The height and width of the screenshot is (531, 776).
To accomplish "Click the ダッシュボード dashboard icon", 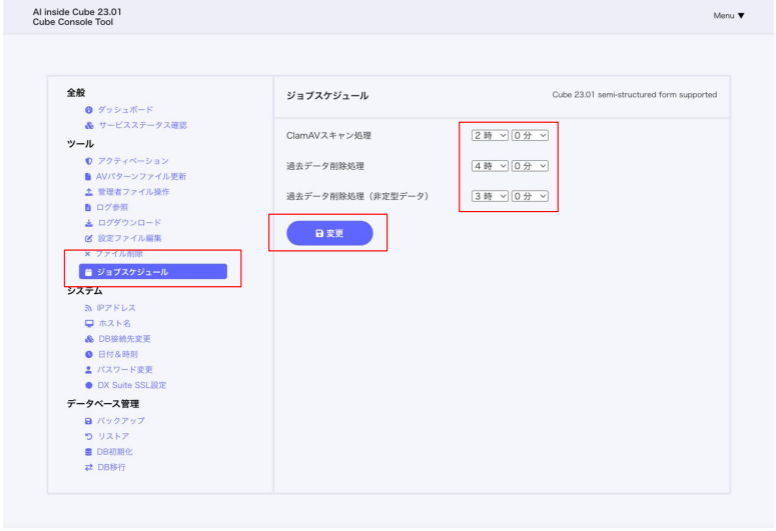I will click(x=89, y=109).
